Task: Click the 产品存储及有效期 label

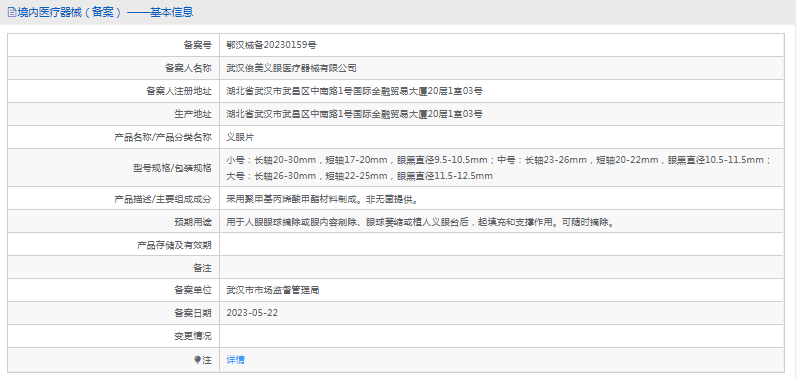Action: coord(174,245)
